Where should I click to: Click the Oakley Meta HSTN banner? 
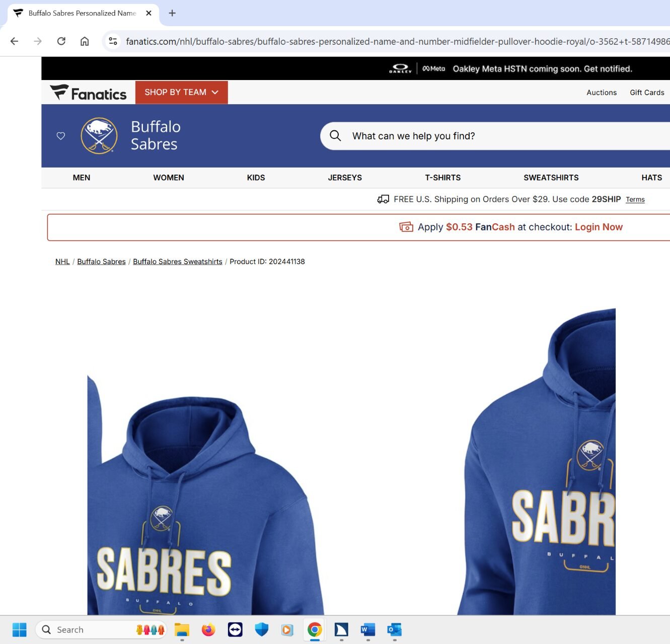pos(511,68)
